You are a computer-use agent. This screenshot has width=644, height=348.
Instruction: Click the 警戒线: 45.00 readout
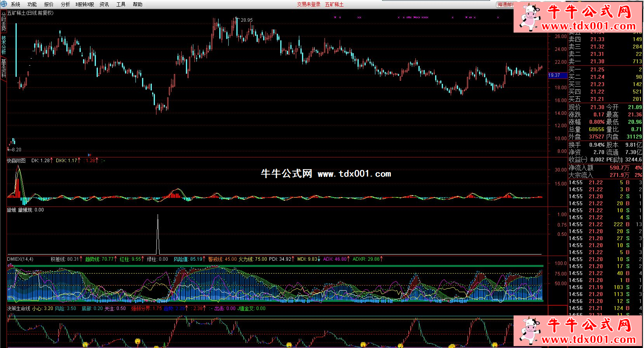tap(222, 259)
